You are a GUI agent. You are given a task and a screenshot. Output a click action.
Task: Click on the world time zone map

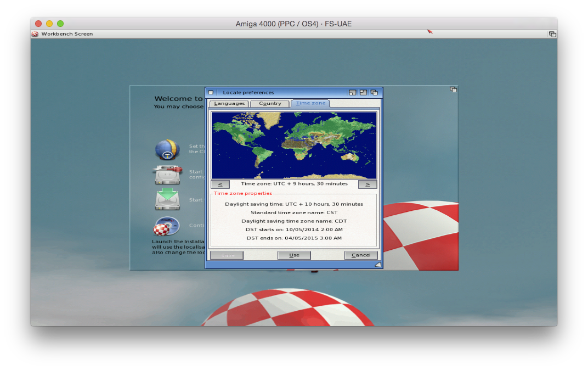pos(294,145)
